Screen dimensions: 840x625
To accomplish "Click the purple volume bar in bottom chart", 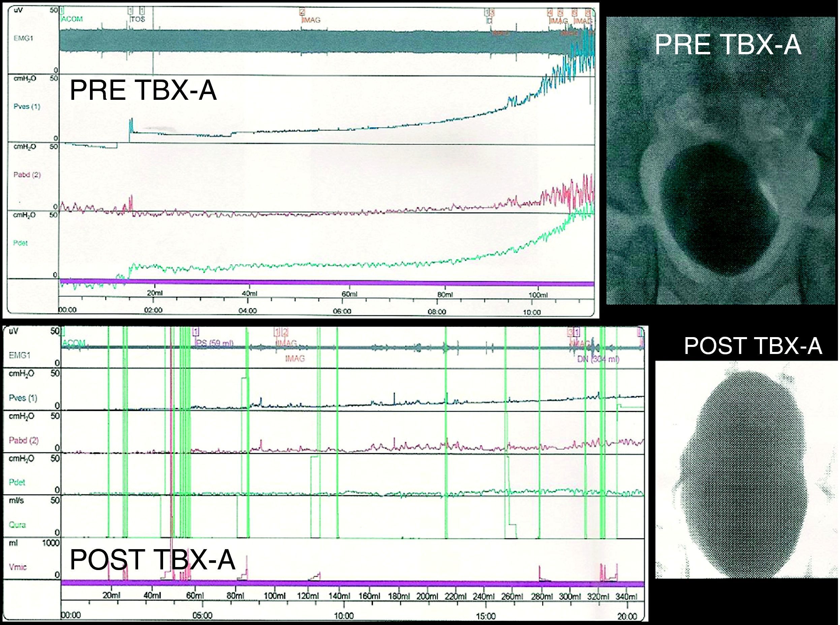I will coord(351,584).
